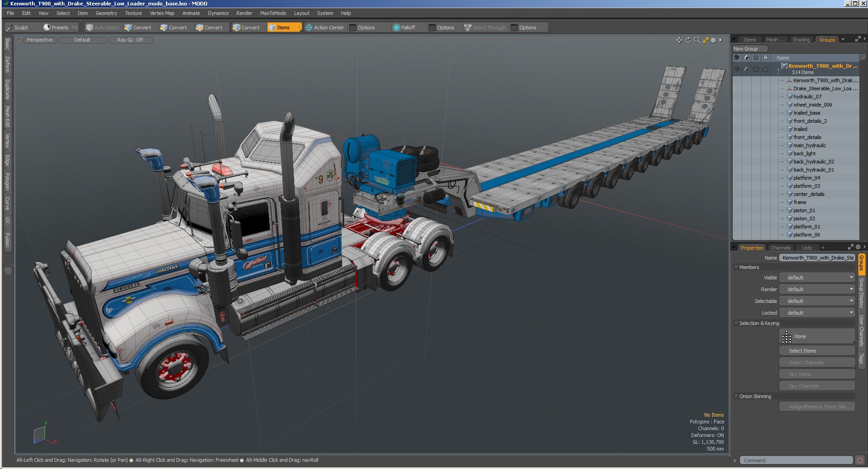Open the Geometry menu

pyautogui.click(x=106, y=13)
